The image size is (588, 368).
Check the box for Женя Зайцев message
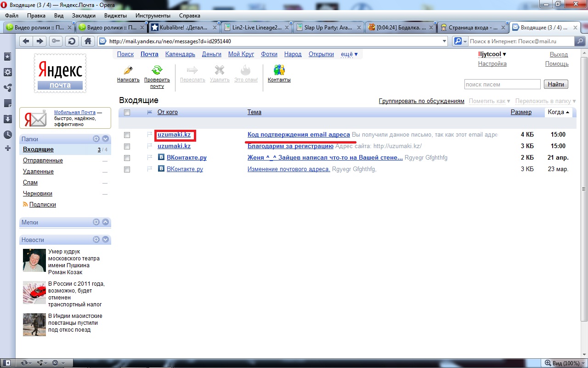[x=127, y=158]
